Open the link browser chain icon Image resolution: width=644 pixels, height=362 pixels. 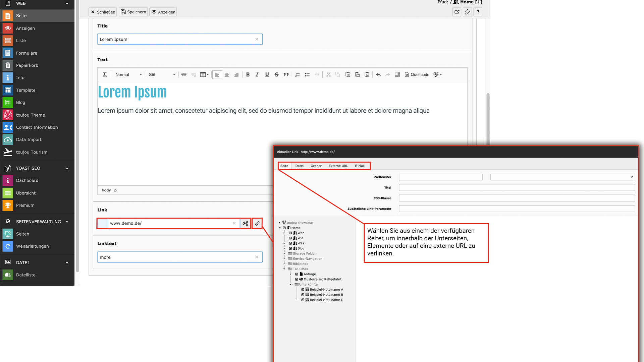[257, 224]
